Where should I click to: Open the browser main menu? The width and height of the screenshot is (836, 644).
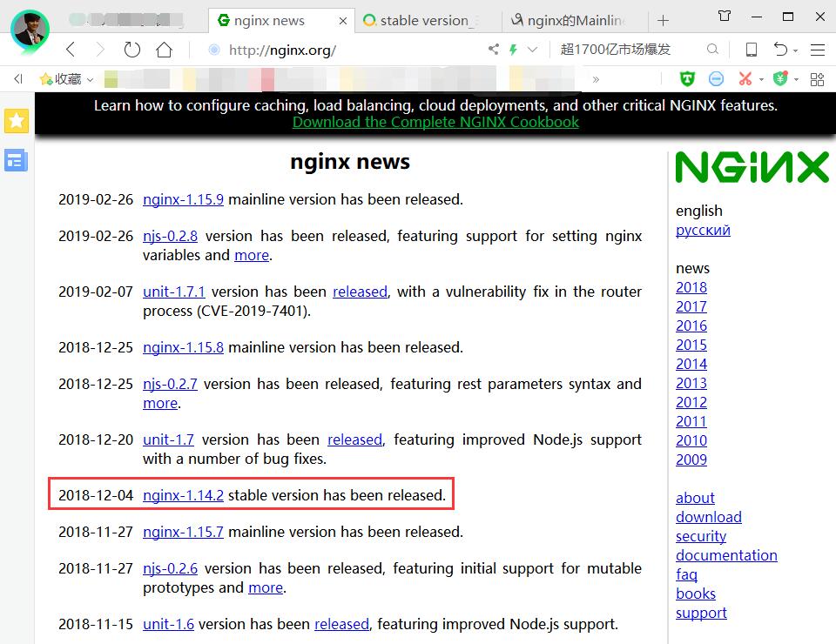click(x=818, y=50)
